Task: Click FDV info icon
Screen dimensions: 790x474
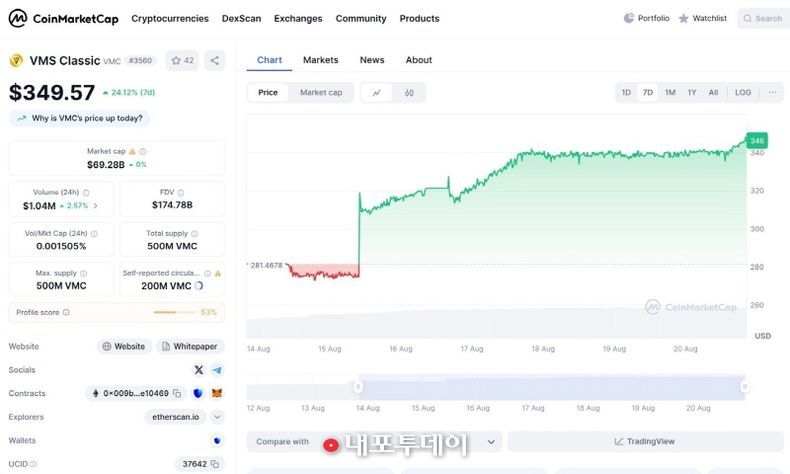Action: pyautogui.click(x=181, y=192)
